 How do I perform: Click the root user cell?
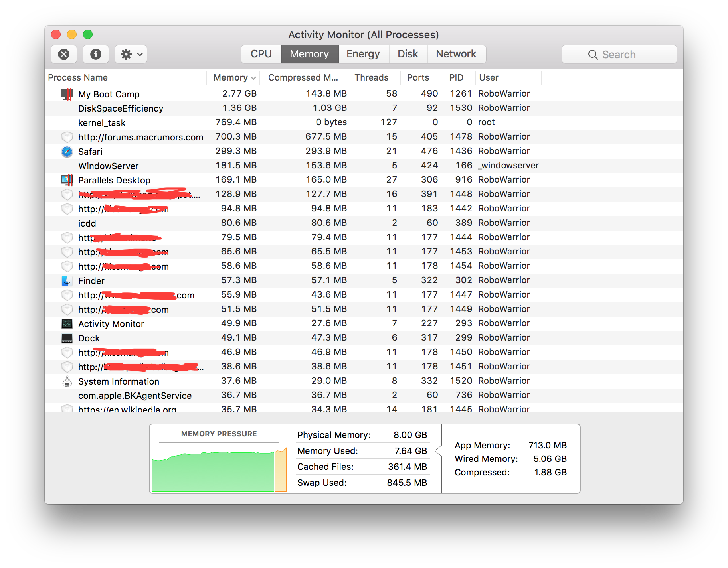487,122
